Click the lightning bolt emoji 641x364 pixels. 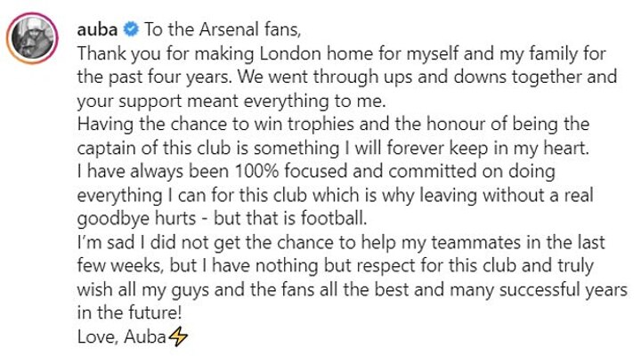(178, 337)
